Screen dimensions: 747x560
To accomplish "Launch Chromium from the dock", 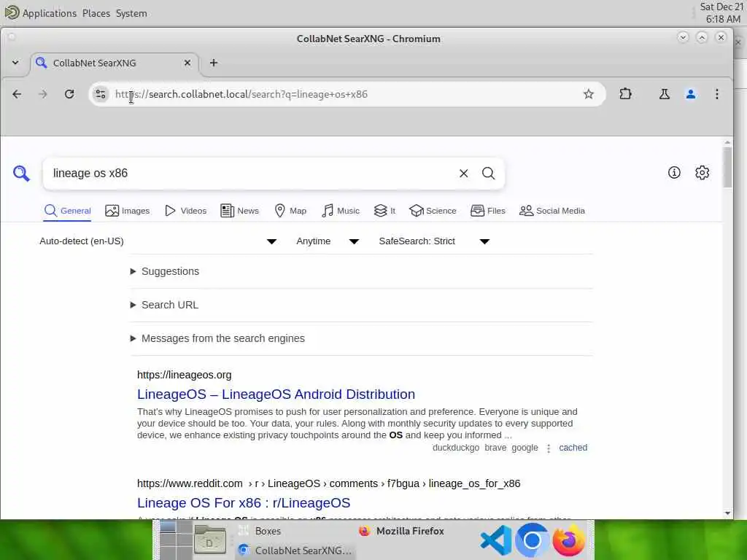I will (x=532, y=540).
